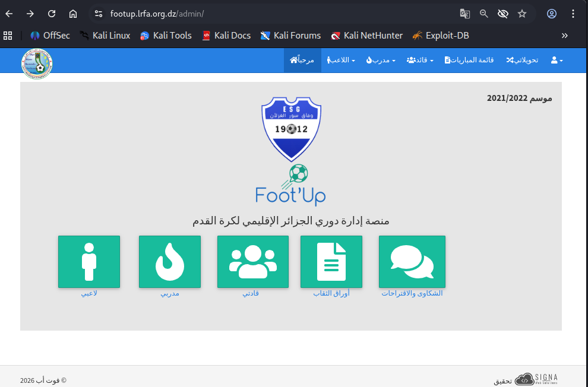
Task: Open the complaints and suggestions chat tile
Action: coord(412,262)
